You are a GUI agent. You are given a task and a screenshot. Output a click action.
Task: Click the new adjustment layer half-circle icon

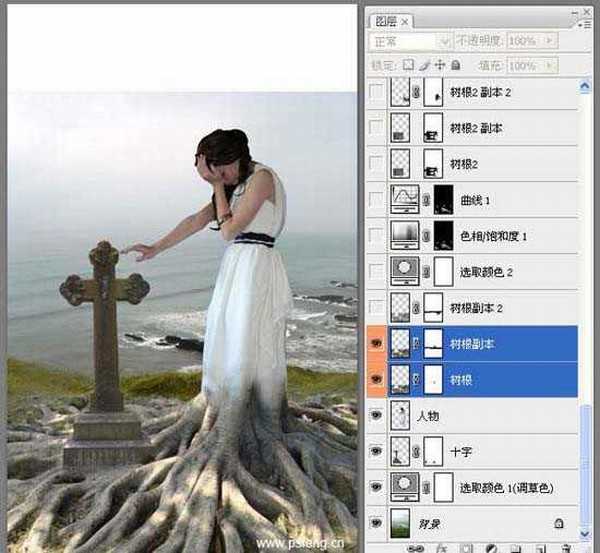(491, 549)
